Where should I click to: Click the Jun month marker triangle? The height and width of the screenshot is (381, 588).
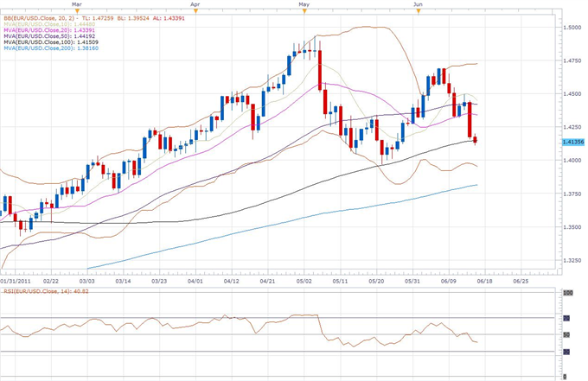point(419,11)
